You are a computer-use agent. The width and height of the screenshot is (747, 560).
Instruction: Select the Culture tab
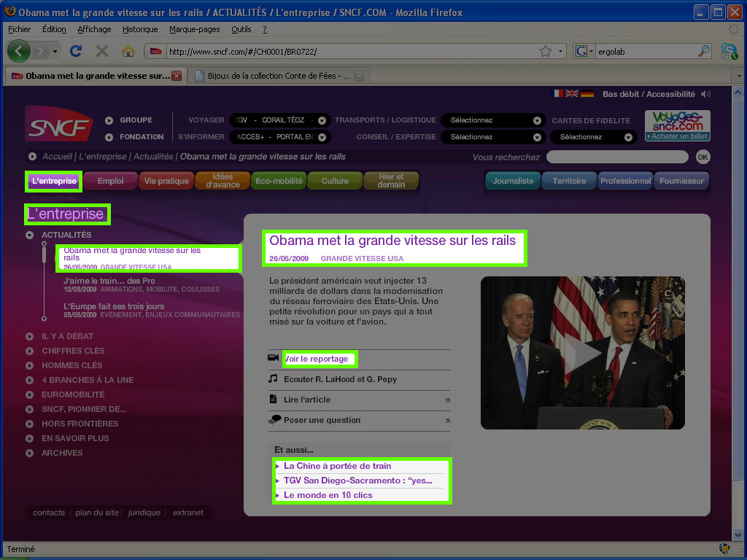click(335, 181)
